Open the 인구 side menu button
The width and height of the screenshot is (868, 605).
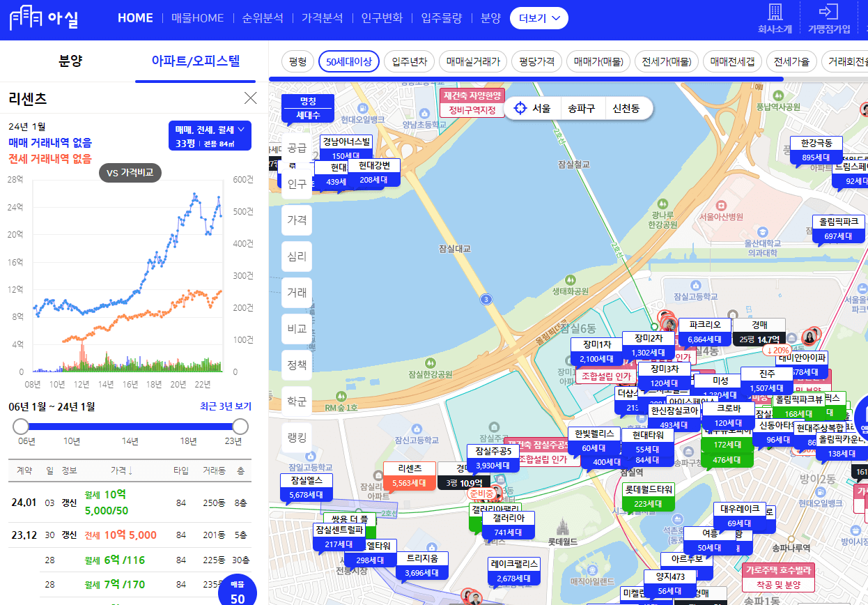297,184
